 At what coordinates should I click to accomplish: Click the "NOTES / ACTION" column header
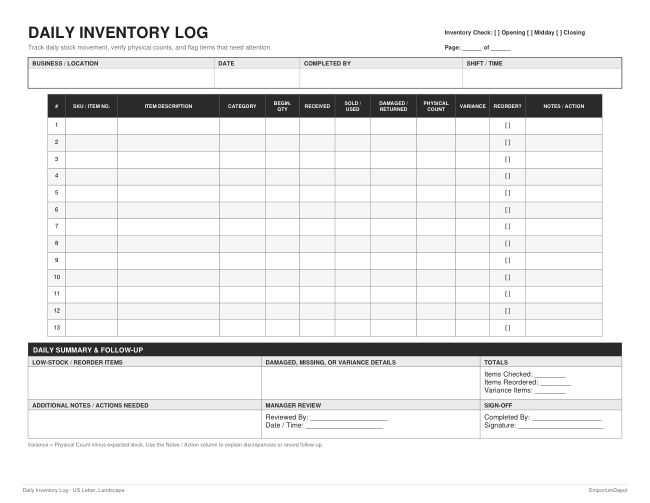tap(564, 106)
